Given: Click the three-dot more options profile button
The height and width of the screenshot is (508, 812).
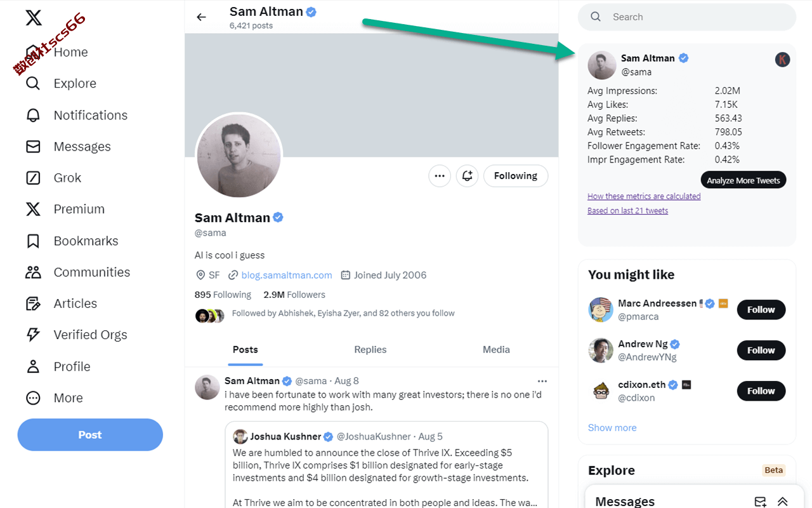Looking at the screenshot, I should [440, 176].
